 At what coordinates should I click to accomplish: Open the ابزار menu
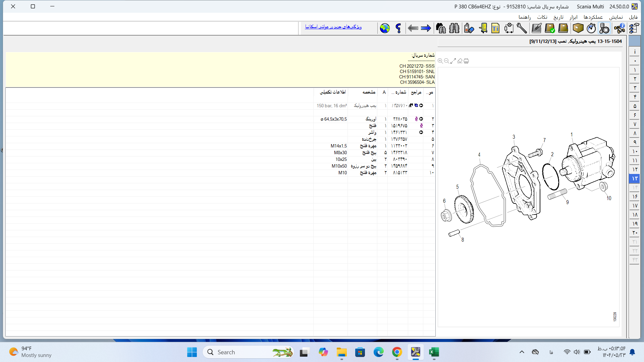tap(574, 17)
